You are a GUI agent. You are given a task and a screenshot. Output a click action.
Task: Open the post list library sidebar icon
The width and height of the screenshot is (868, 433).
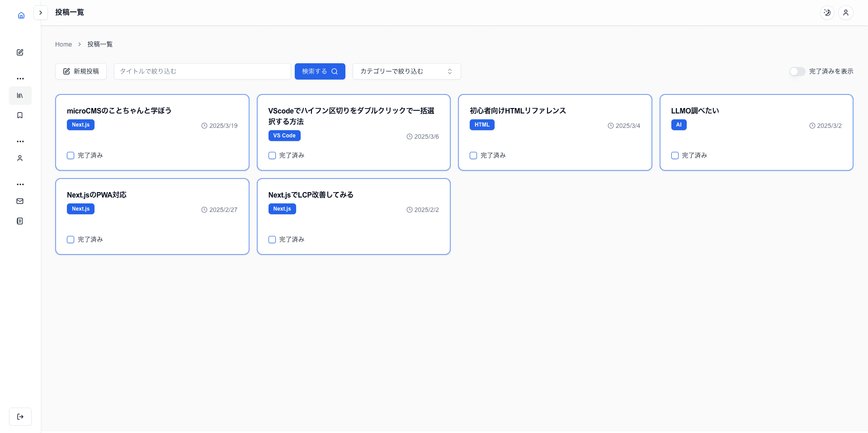[20, 96]
